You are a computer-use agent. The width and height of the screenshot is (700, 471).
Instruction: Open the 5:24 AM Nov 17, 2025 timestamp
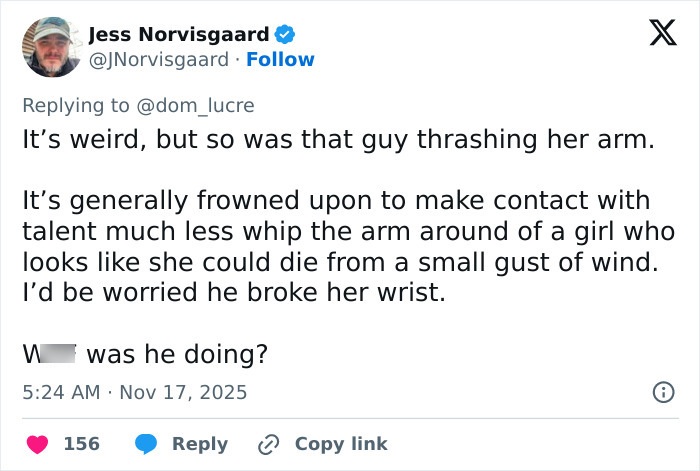point(134,392)
